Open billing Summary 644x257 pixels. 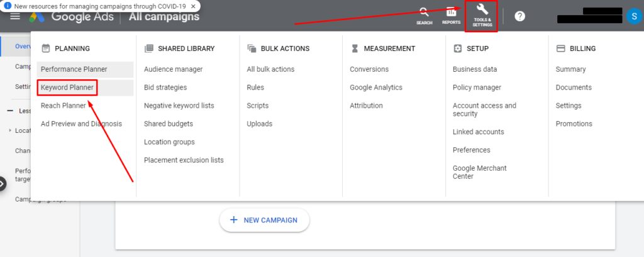(x=571, y=69)
